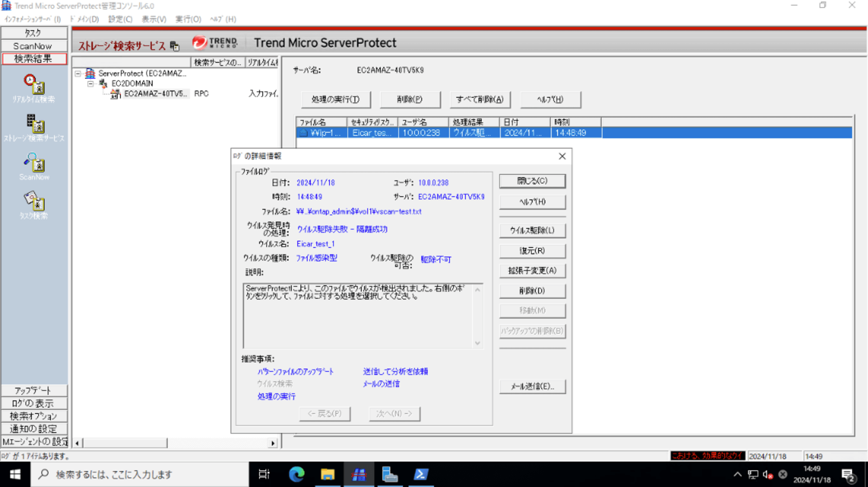This screenshot has width=868, height=487.
Task: Click the 処理の実行(T) button
Action: coord(336,99)
